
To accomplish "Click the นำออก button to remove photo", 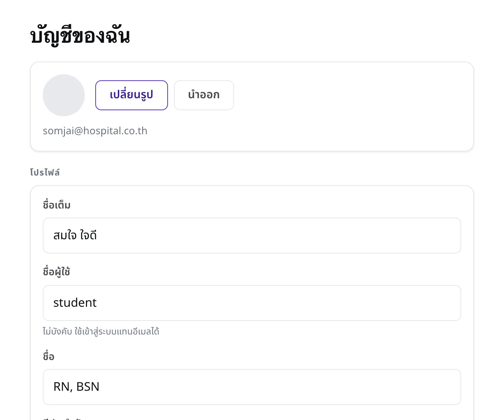I will pos(204,95).
